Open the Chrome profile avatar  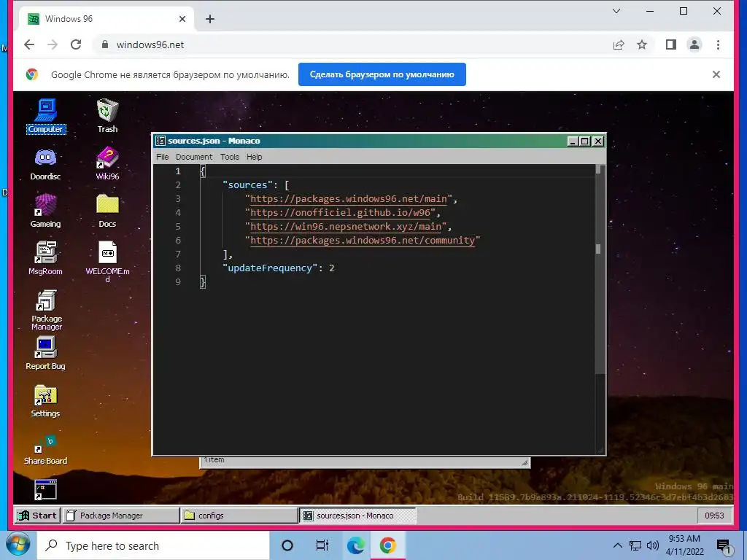[x=694, y=44]
